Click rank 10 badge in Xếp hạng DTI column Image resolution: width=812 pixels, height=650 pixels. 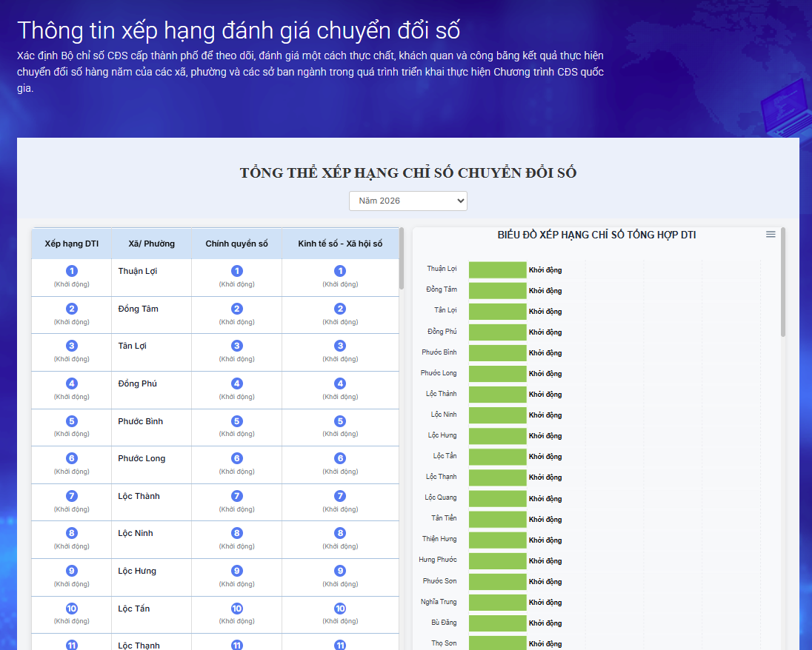[71, 609]
